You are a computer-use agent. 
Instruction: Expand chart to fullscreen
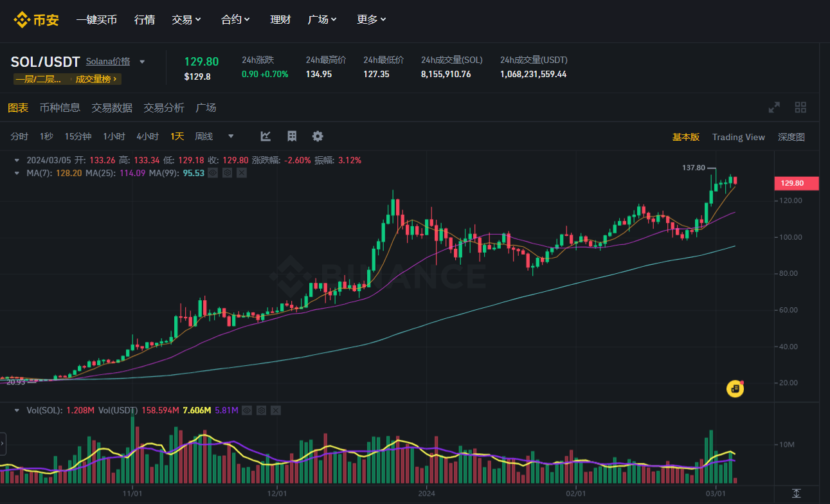click(774, 107)
